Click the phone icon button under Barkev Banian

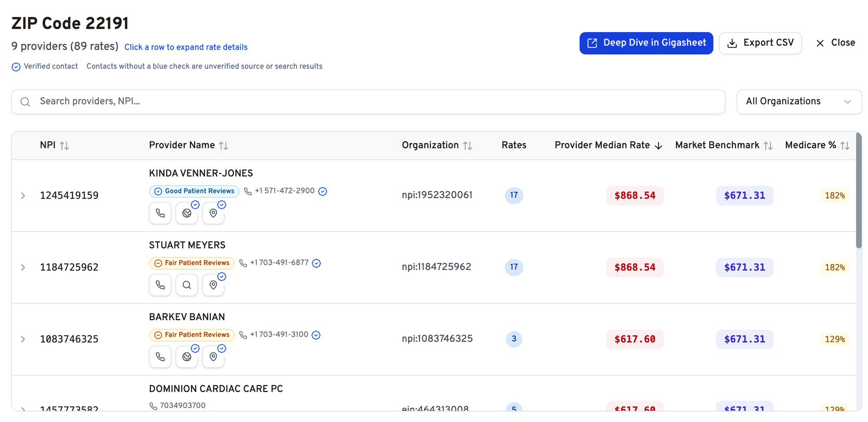[x=160, y=357]
